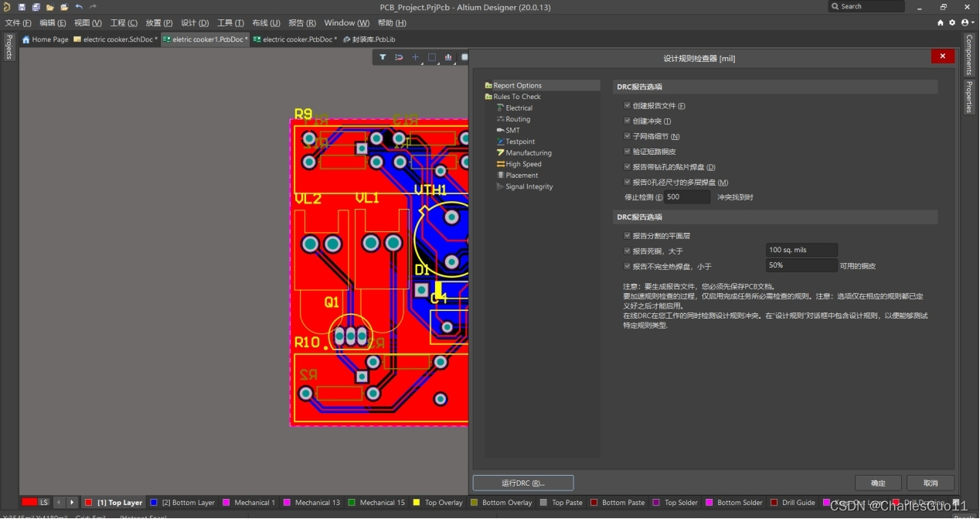Screen dimensions: 980x519
Task: Toggle 报告0孔径尺寸的多层焊盘 checkbox
Action: [x=627, y=182]
